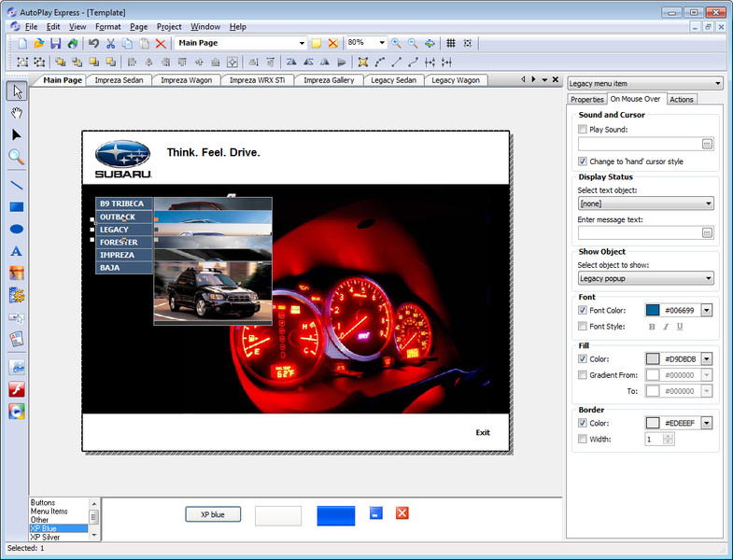Image resolution: width=733 pixels, height=560 pixels.
Task: Save project with the floppy disk icon
Action: click(x=56, y=44)
